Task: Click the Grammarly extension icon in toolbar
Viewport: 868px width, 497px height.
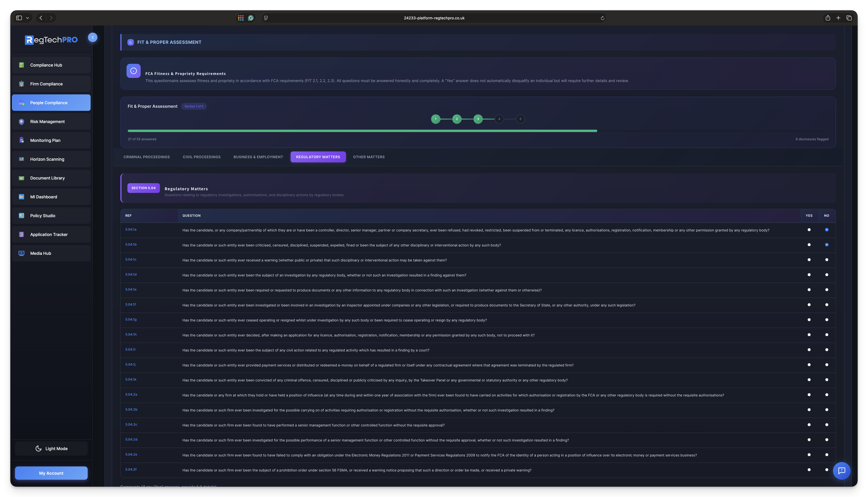Action: (251, 18)
